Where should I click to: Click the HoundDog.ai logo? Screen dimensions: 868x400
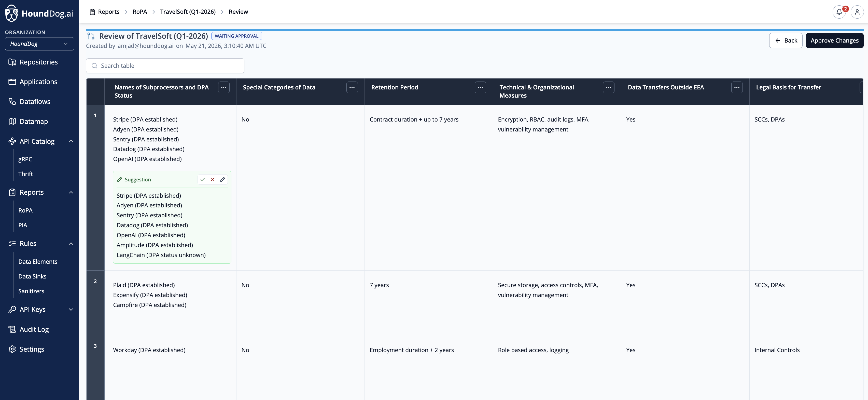pos(39,13)
